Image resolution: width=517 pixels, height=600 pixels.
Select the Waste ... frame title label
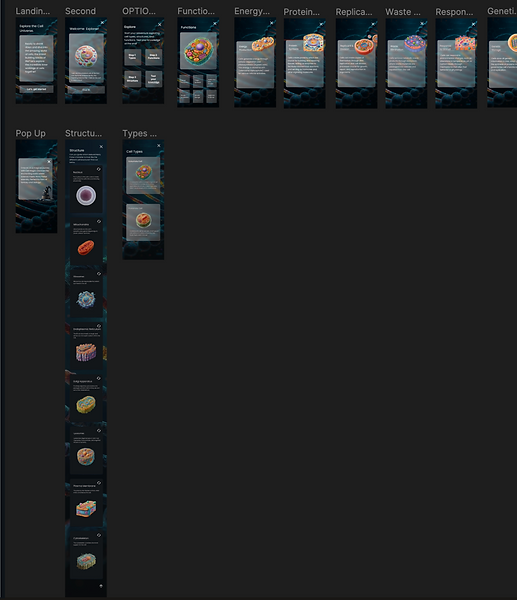(x=403, y=12)
